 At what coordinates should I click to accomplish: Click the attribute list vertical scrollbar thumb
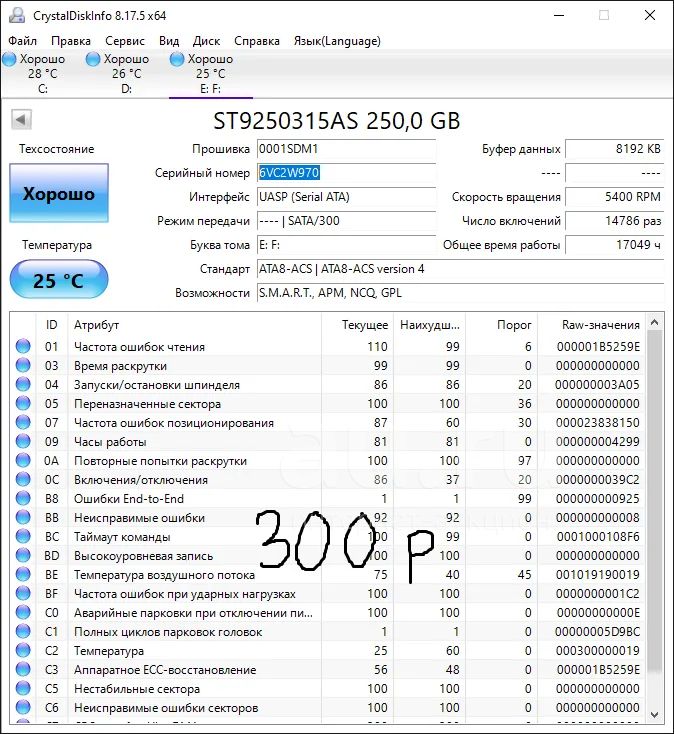click(654, 501)
